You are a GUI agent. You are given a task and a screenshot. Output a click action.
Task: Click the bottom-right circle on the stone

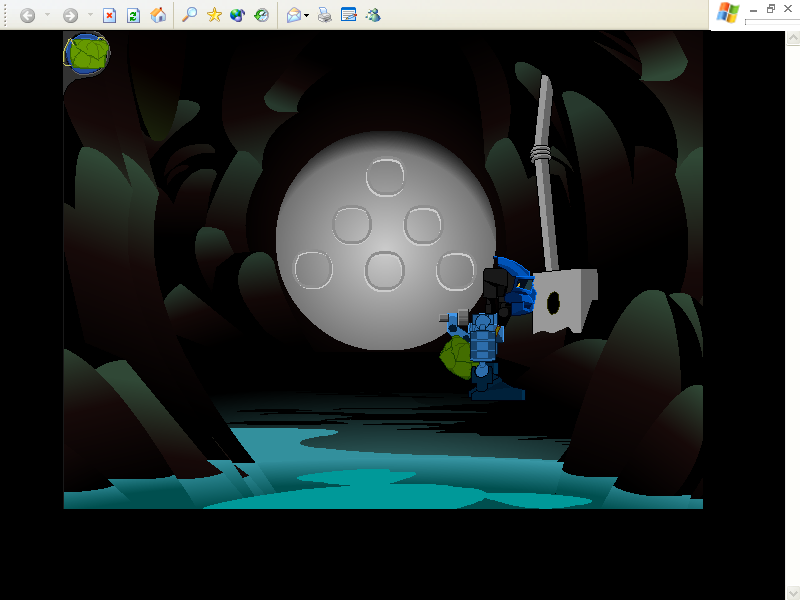point(456,271)
